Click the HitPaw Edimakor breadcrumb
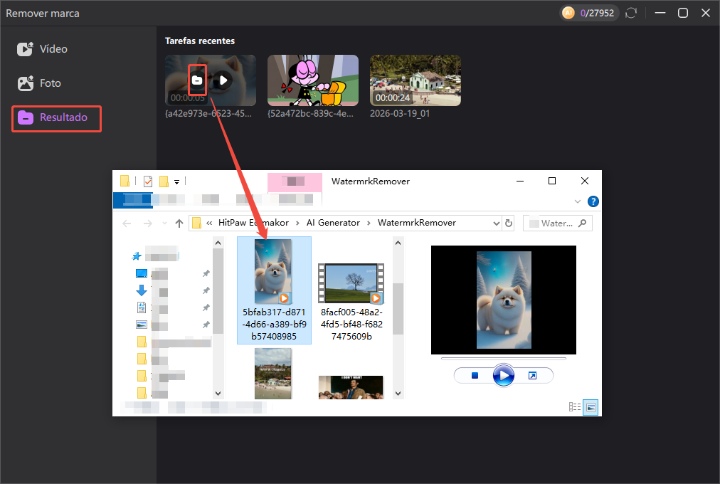 pos(253,223)
